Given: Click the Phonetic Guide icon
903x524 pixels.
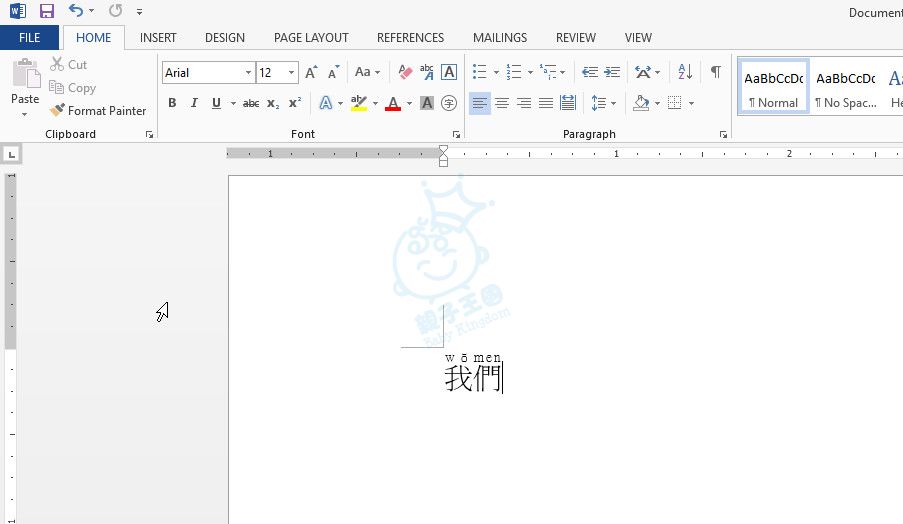Looking at the screenshot, I should click(427, 72).
